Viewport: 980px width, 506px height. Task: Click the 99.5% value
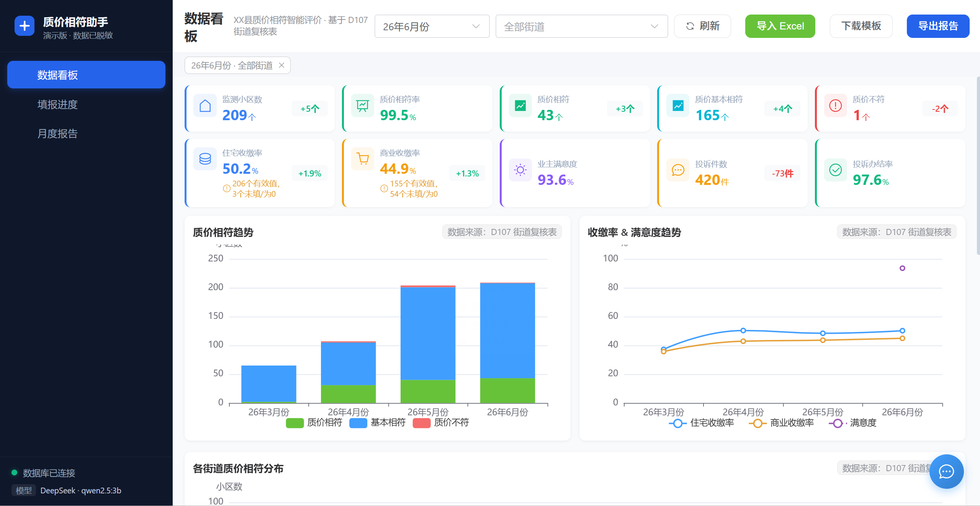pyautogui.click(x=398, y=115)
